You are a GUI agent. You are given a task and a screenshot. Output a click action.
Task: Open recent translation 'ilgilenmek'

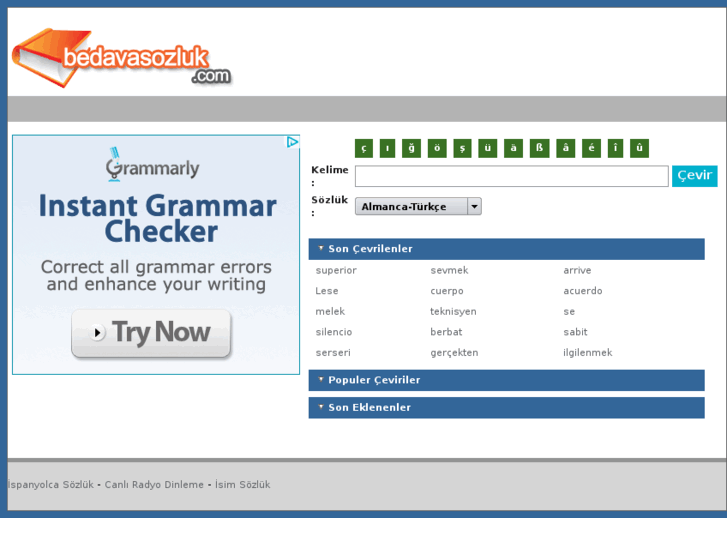point(588,353)
